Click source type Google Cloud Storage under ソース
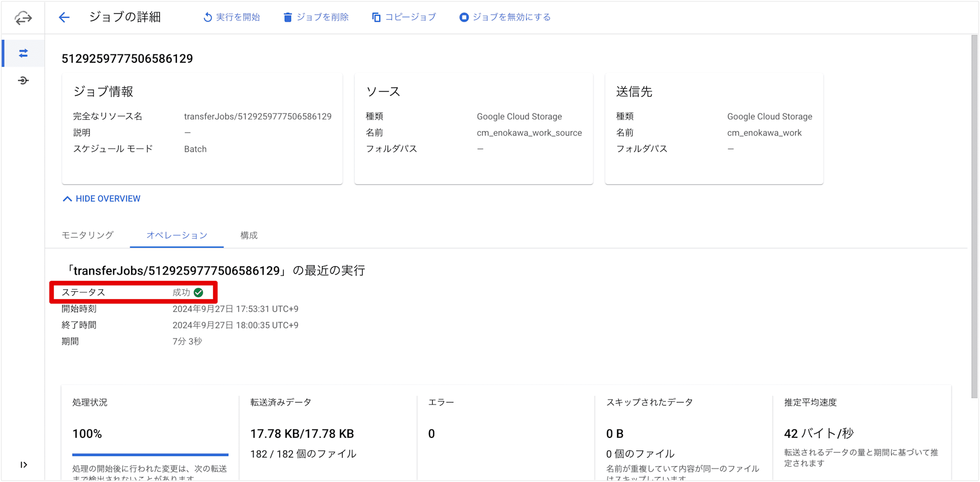This screenshot has height=482, width=980. (519, 117)
